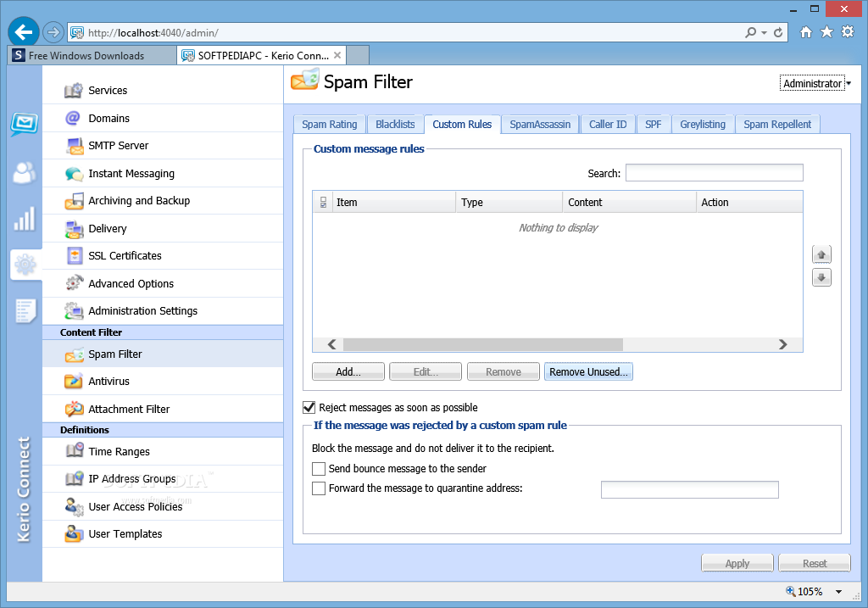Image resolution: width=868 pixels, height=608 pixels.
Task: Open browser Favorites star
Action: coord(826,32)
